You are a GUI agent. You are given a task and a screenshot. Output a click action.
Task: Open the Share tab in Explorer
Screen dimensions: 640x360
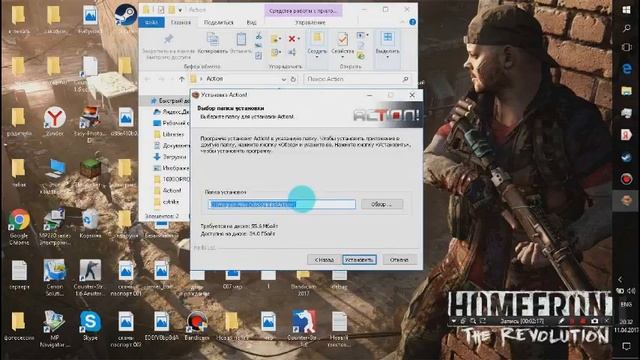(x=219, y=22)
